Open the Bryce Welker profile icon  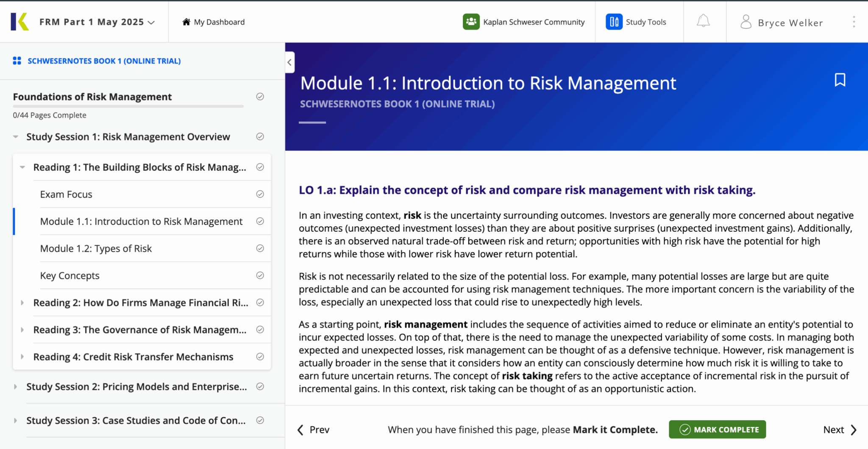coord(746,22)
